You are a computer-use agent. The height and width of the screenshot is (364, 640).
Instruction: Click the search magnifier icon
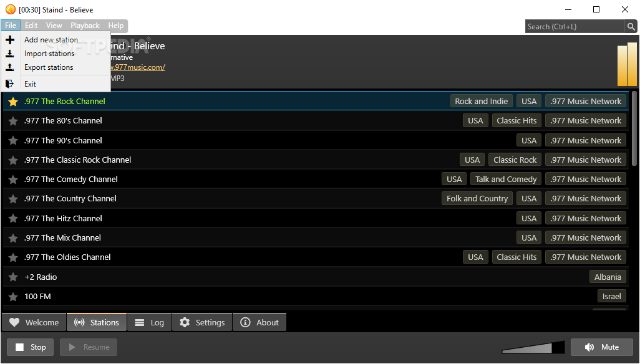631,27
